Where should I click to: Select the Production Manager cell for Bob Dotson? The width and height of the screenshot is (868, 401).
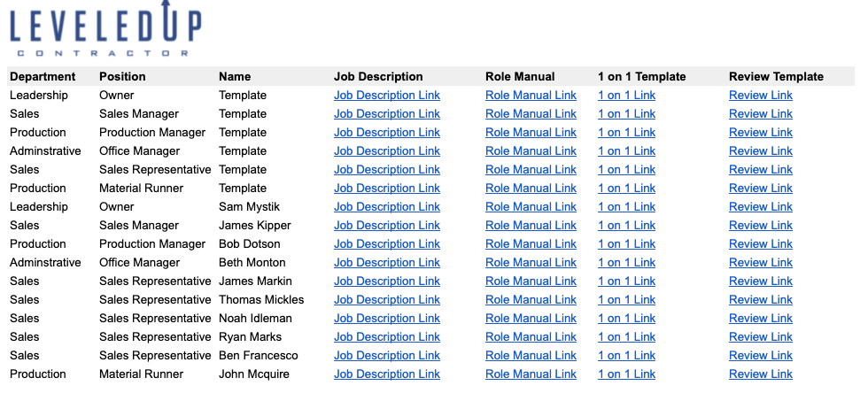click(152, 244)
